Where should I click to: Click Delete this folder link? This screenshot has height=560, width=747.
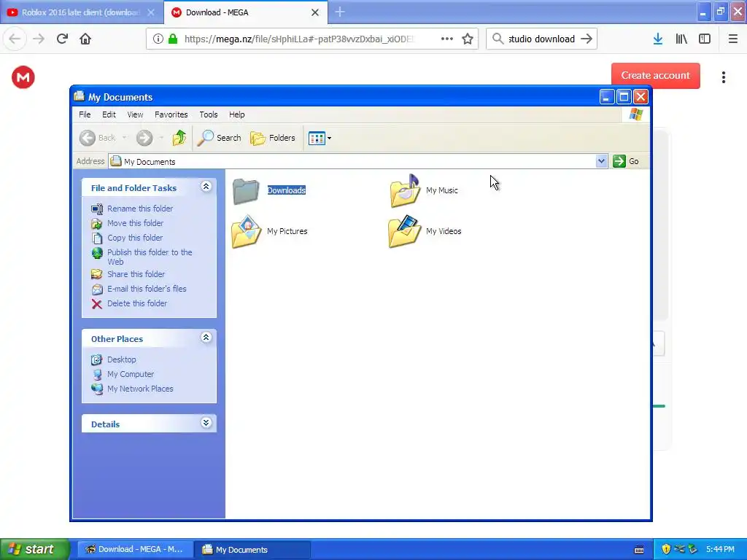137,303
